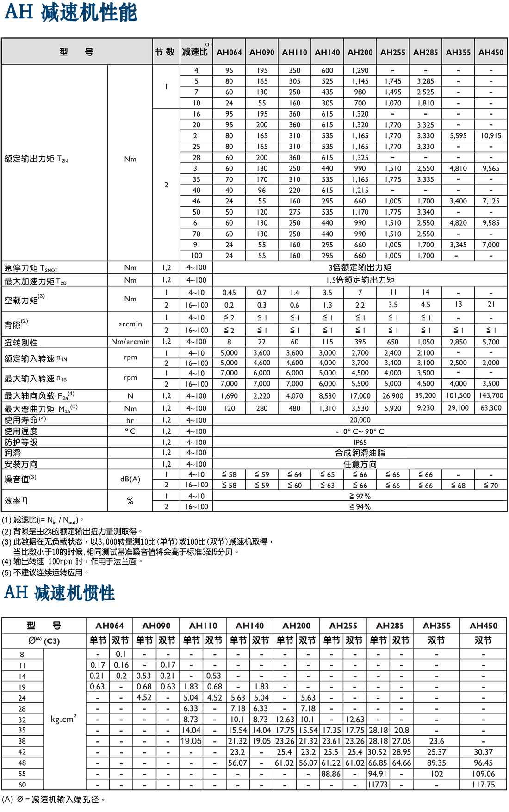Click the 不建议连续运转应用 footnote
Viewport: 509px width, 812px height.
(48, 572)
